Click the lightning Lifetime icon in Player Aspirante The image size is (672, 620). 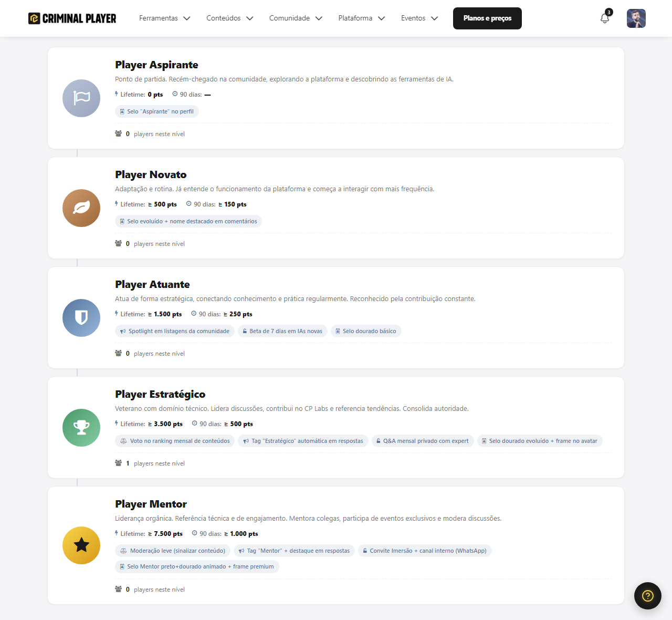117,94
